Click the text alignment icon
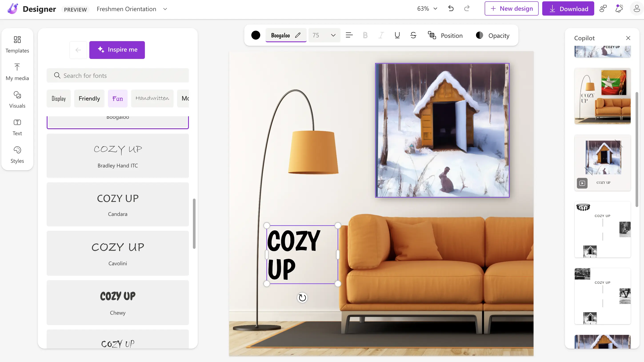The height and width of the screenshot is (362, 644). [349, 35]
